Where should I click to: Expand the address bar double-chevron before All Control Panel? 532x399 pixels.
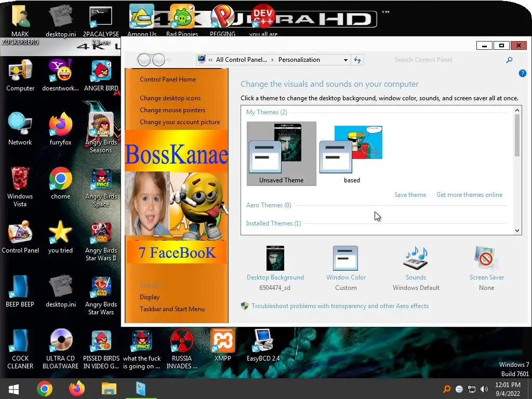click(x=210, y=60)
